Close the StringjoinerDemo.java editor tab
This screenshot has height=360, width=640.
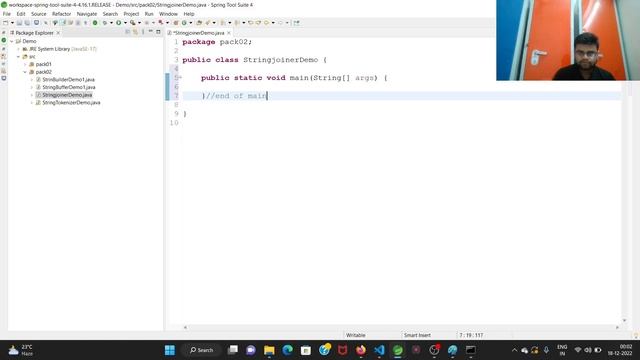tap(229, 33)
